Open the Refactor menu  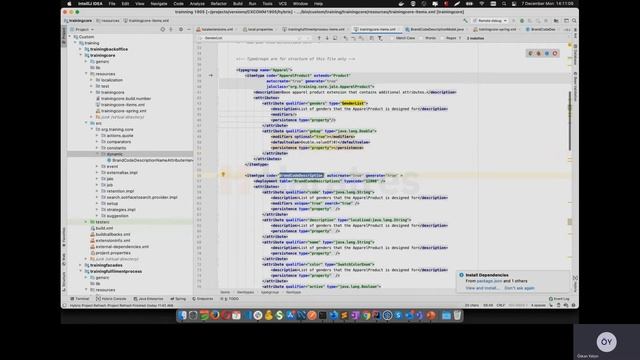click(x=219, y=4)
